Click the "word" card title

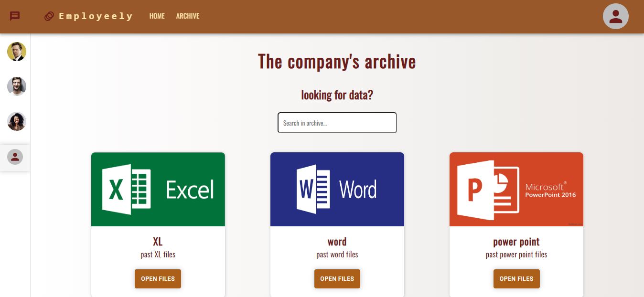coord(337,242)
